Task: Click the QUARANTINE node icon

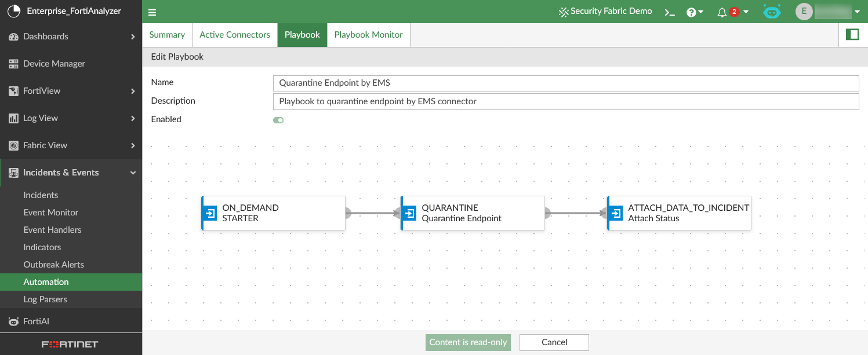Action: point(409,213)
